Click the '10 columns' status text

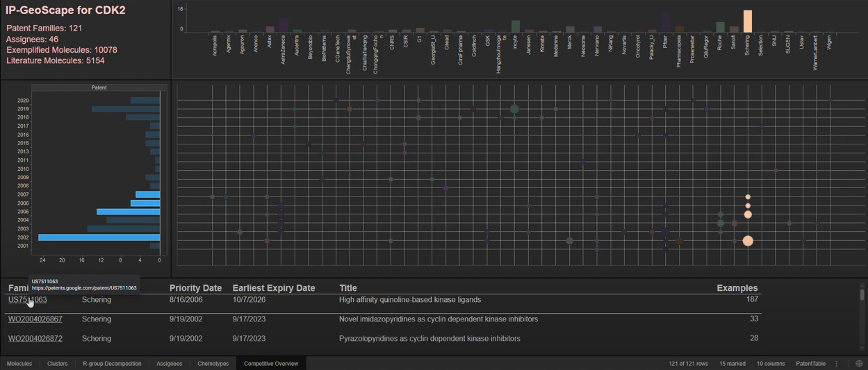771,364
